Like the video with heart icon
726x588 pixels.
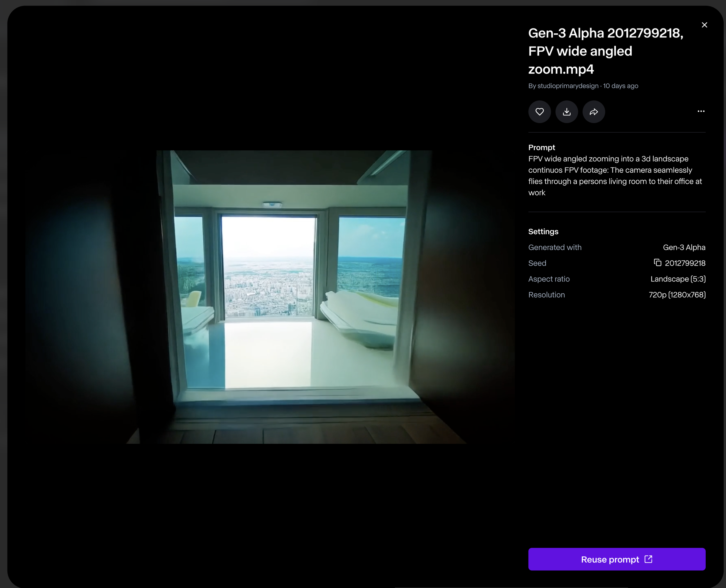coord(539,112)
